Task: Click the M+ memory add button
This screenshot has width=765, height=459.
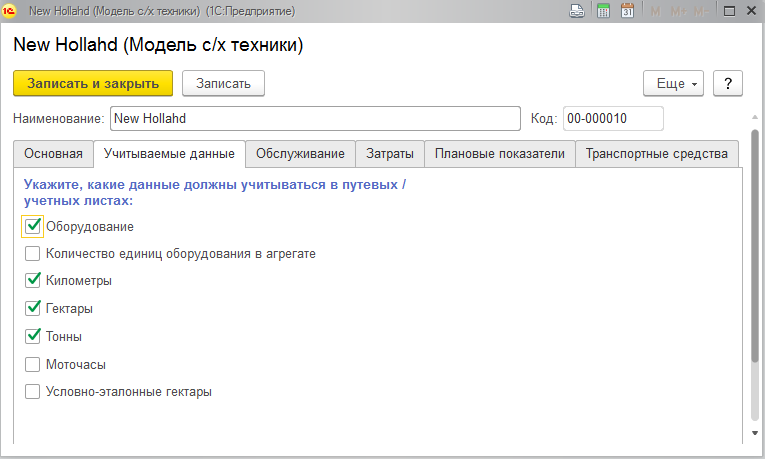Action: tap(679, 11)
